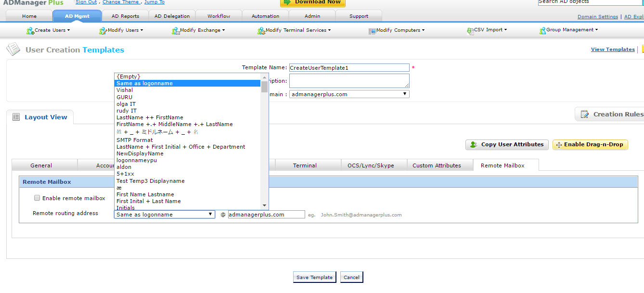Click Enable Drag-n-Drop button
This screenshot has height=293, width=644.
pos(590,144)
